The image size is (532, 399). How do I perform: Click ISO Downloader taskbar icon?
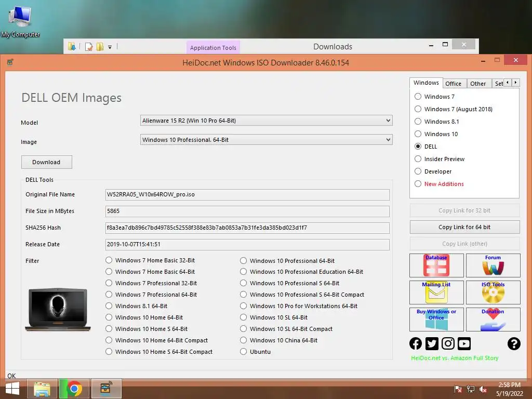pyautogui.click(x=106, y=389)
